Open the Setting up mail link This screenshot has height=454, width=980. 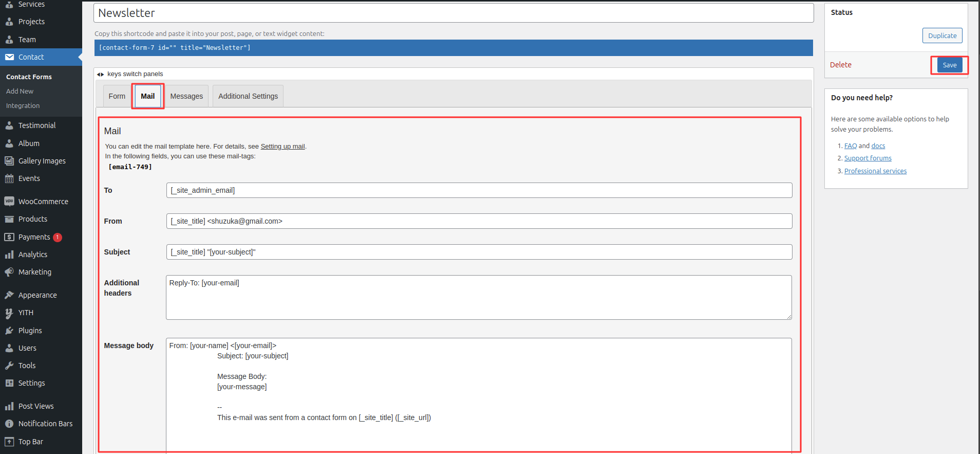[282, 147]
